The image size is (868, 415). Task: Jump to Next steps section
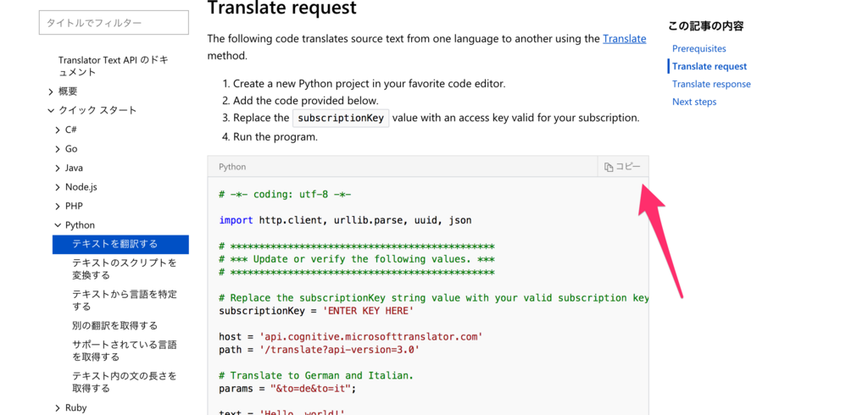(x=694, y=102)
